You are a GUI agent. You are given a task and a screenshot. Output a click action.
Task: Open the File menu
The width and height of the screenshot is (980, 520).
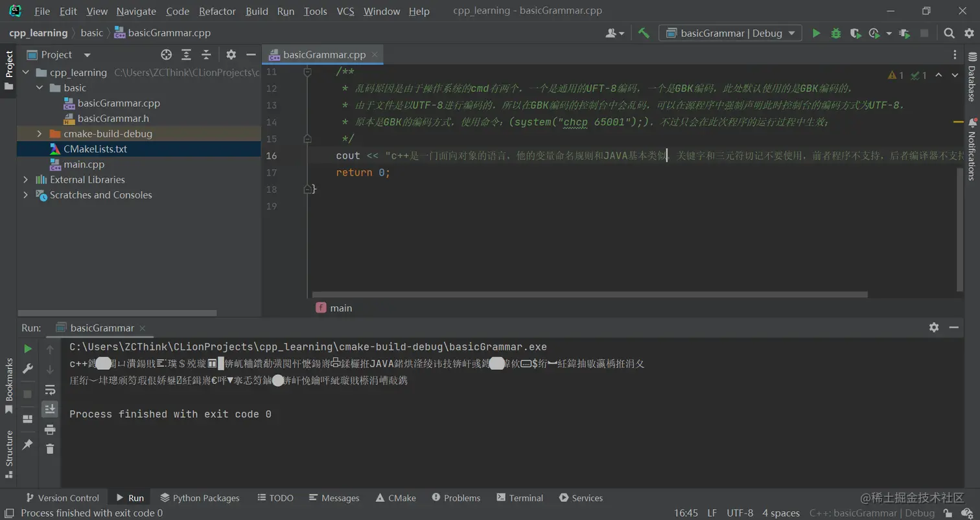tap(42, 11)
